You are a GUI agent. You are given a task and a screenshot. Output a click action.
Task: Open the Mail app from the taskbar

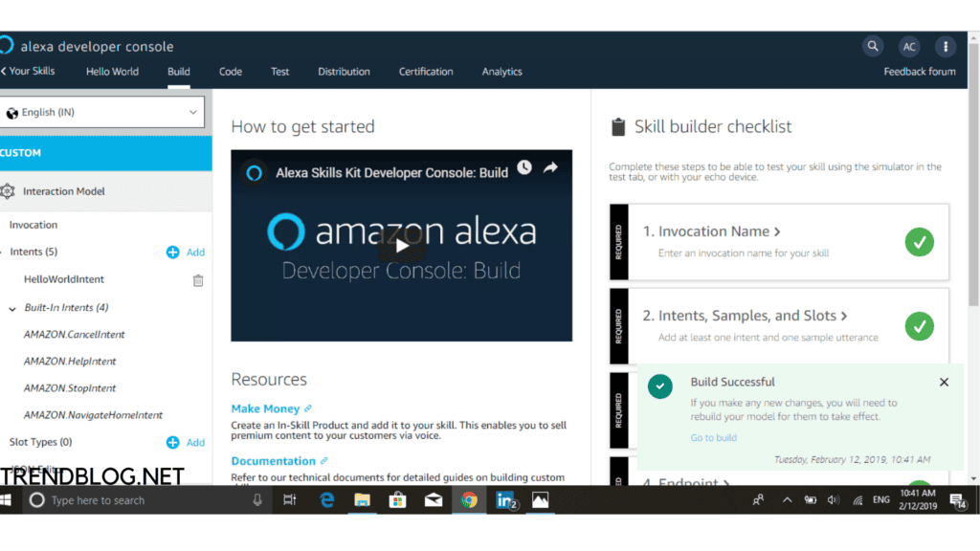tap(434, 499)
